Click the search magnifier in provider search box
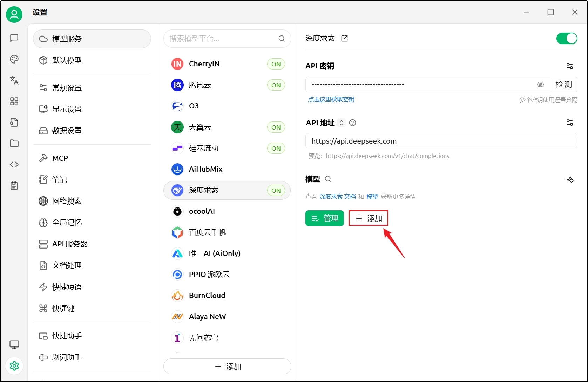The width and height of the screenshot is (588, 383). 282,39
